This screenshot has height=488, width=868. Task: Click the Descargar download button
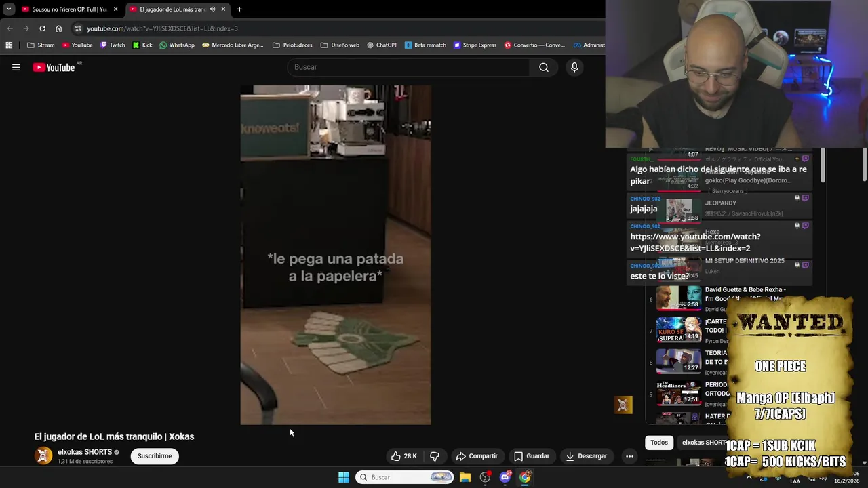587,456
